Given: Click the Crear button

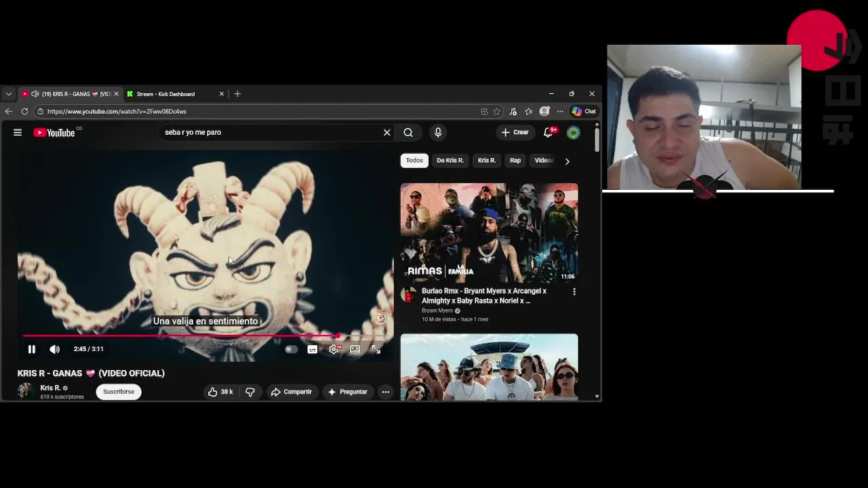Looking at the screenshot, I should tap(515, 132).
